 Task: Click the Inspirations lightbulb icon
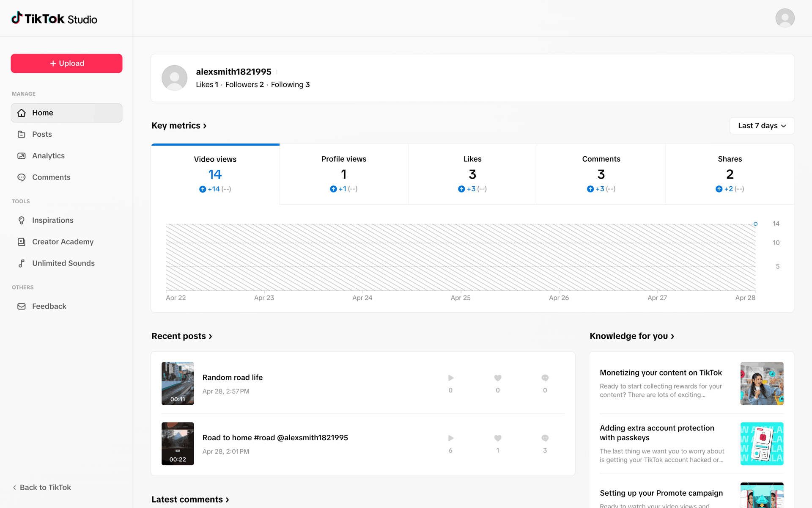[22, 220]
